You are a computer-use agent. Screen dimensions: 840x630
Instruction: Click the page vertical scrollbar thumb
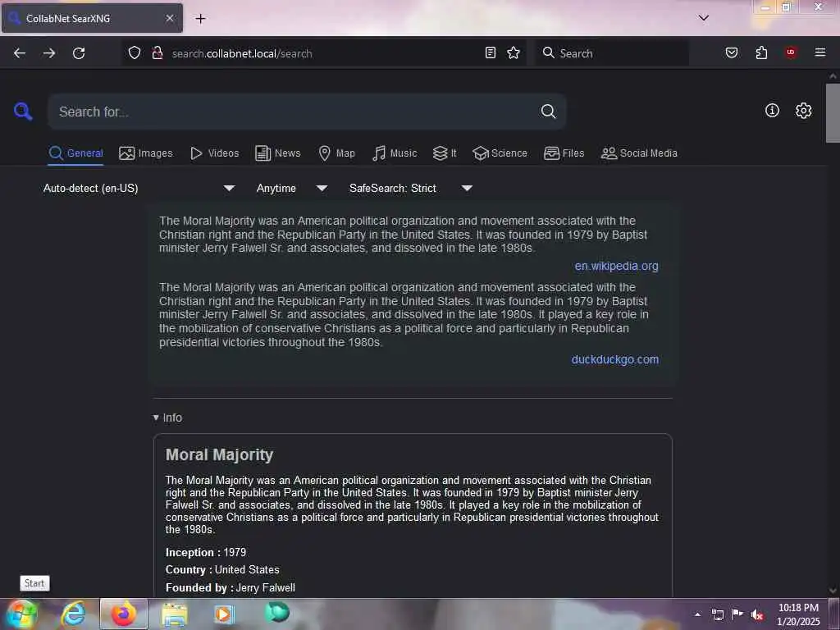833,113
